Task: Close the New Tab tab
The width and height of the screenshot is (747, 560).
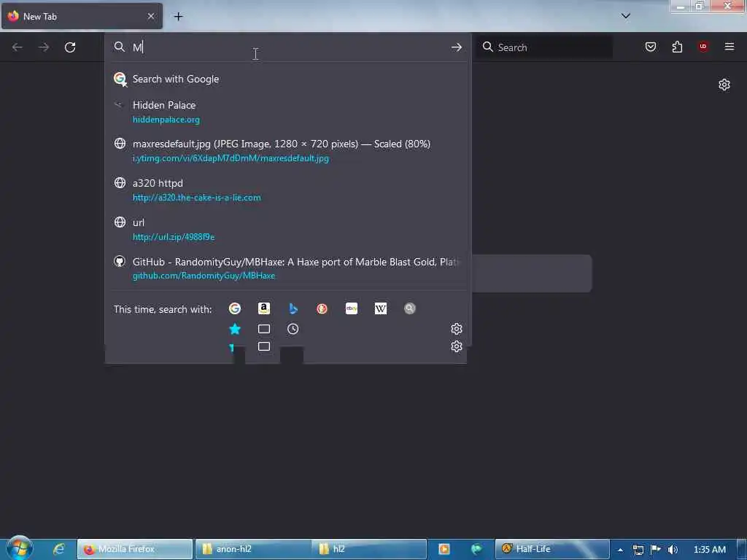Action: [x=151, y=16]
